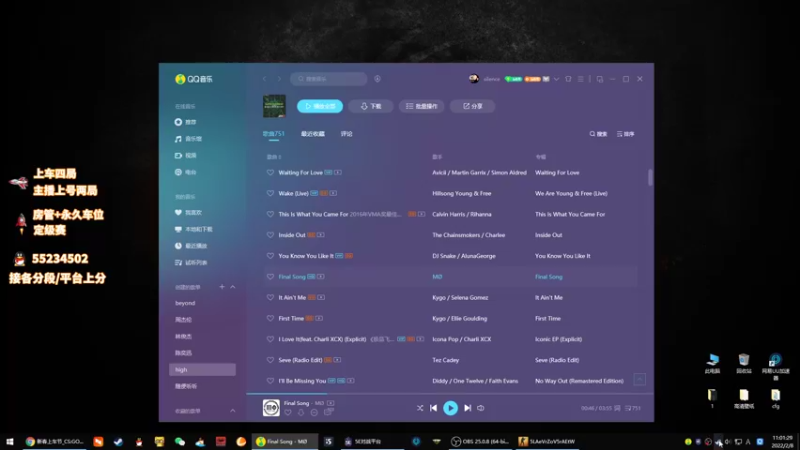The height and width of the screenshot is (450, 800).
Task: Collapse the created playlists section chevron
Action: (x=233, y=287)
